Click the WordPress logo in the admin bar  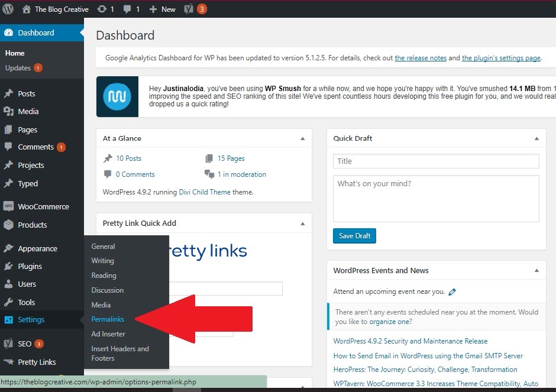[8, 9]
